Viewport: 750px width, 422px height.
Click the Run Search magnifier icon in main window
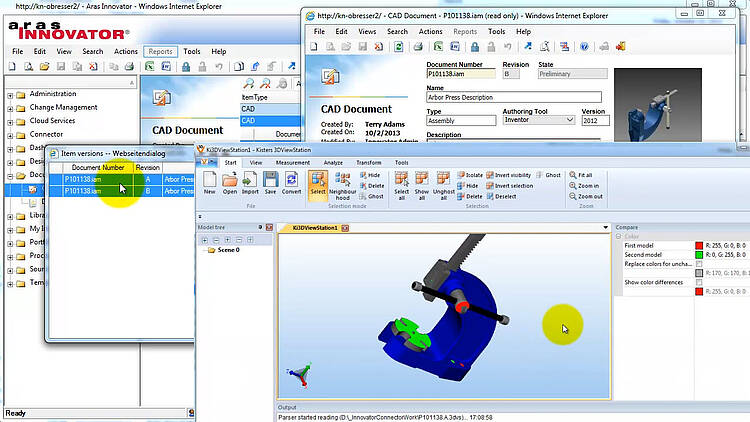[249, 83]
